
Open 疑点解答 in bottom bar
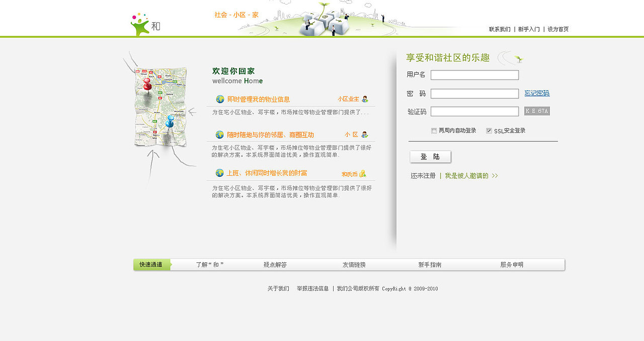point(275,264)
